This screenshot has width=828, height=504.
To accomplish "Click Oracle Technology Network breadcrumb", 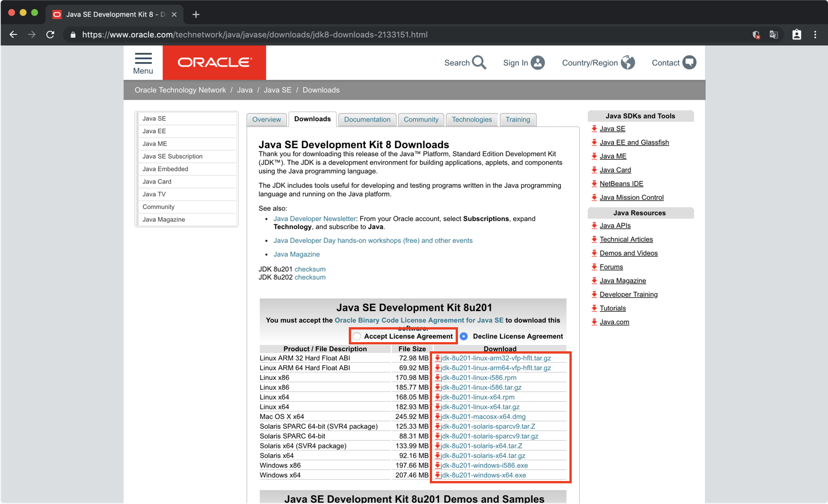I will pyautogui.click(x=180, y=90).
